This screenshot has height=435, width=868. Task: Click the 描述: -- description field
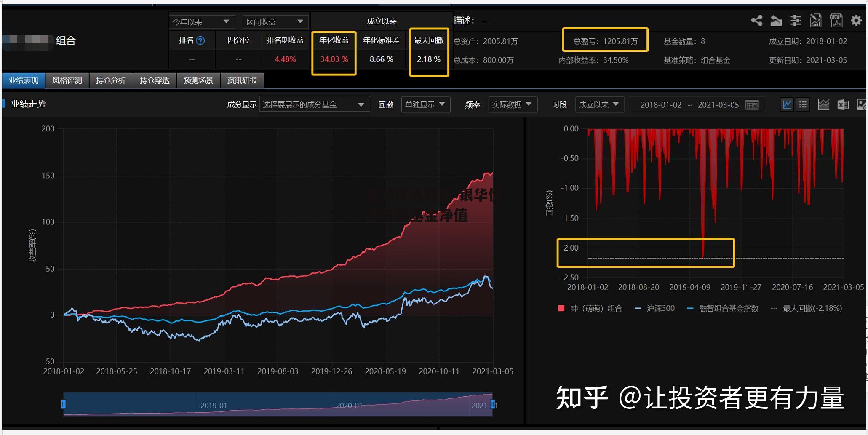pyautogui.click(x=471, y=21)
